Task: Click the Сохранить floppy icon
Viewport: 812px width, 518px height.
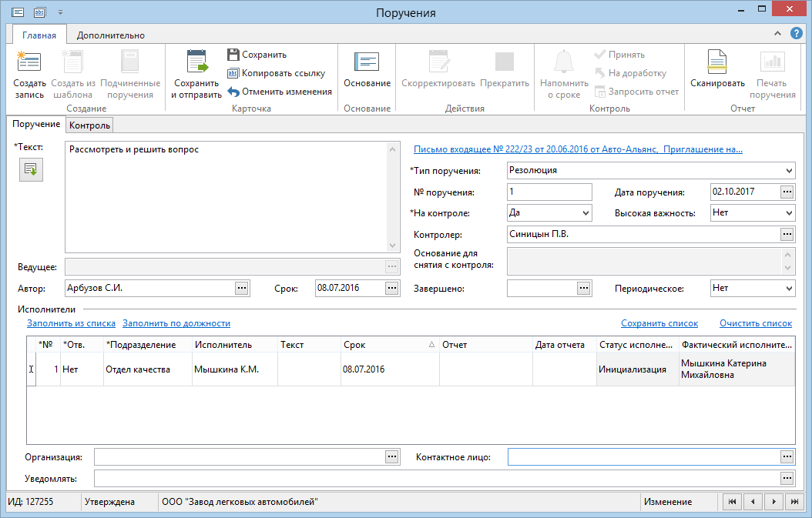Action: 233,55
